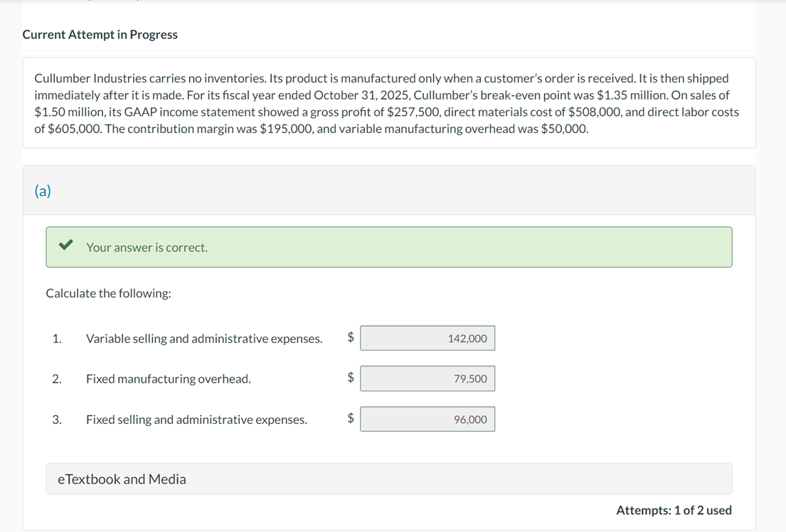
Task: Click the (a) part header
Action: [x=43, y=191]
